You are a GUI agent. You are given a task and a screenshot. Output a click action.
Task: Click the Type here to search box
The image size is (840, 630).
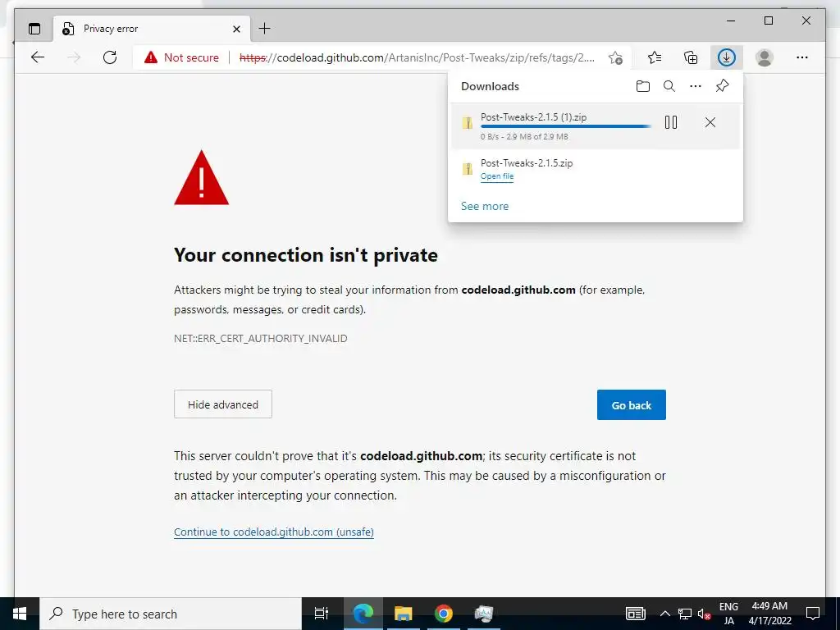pyautogui.click(x=171, y=614)
